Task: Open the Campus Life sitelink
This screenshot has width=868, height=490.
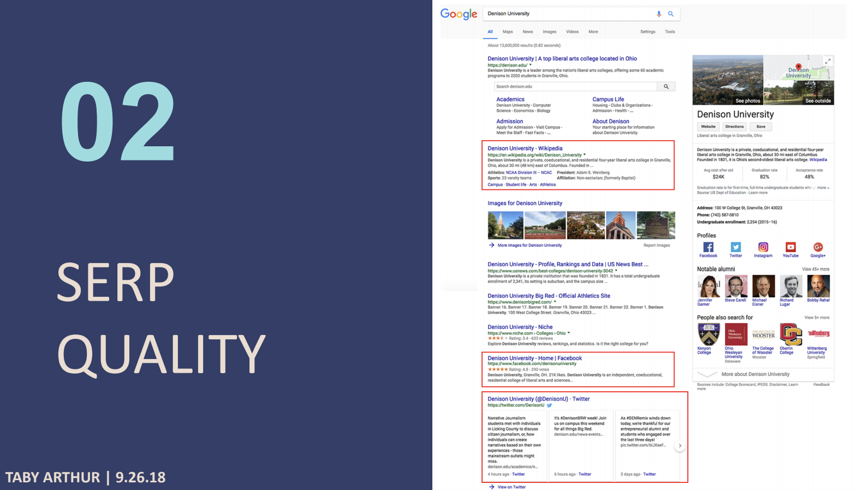Action: (x=608, y=99)
